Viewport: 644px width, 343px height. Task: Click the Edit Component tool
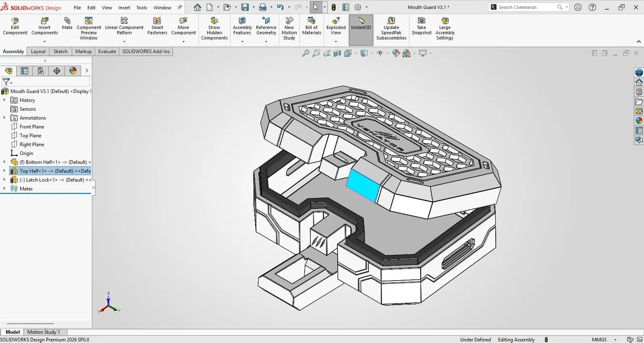tap(15, 26)
